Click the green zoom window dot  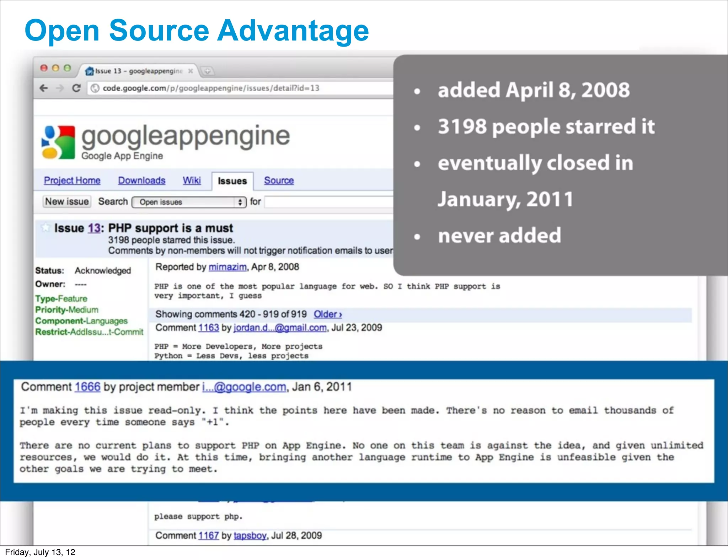point(67,68)
